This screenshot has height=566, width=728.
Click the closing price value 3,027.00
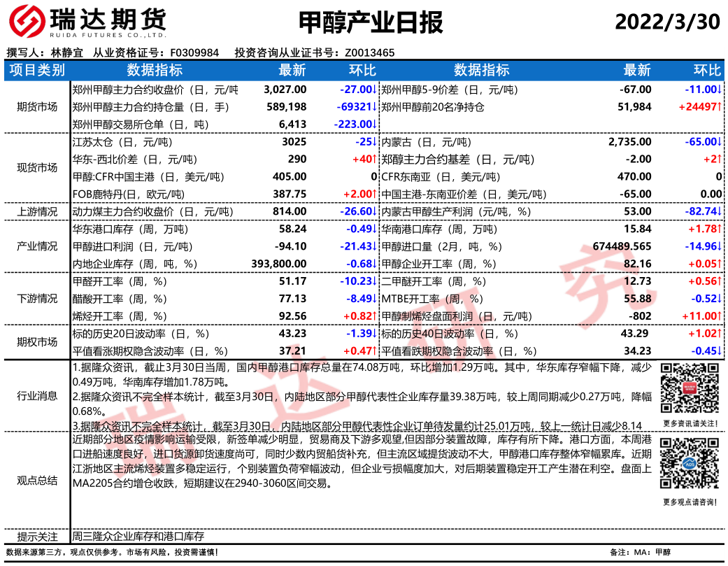tap(285, 90)
